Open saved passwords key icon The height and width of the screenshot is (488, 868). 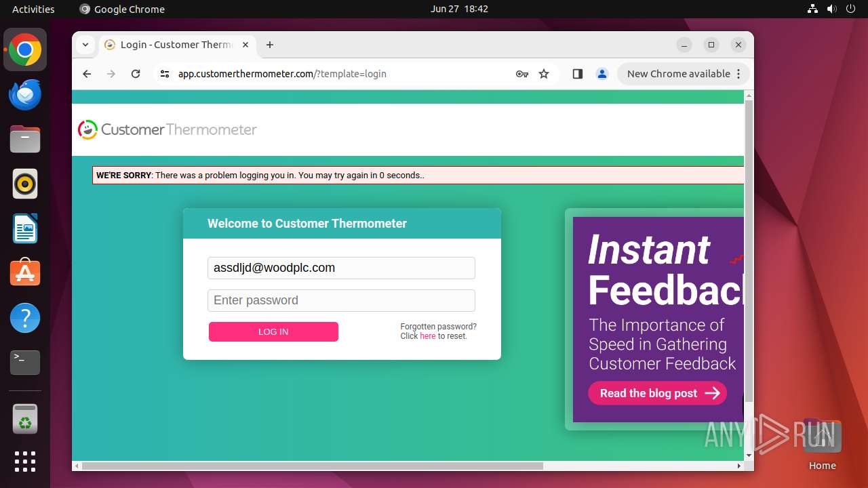point(521,74)
